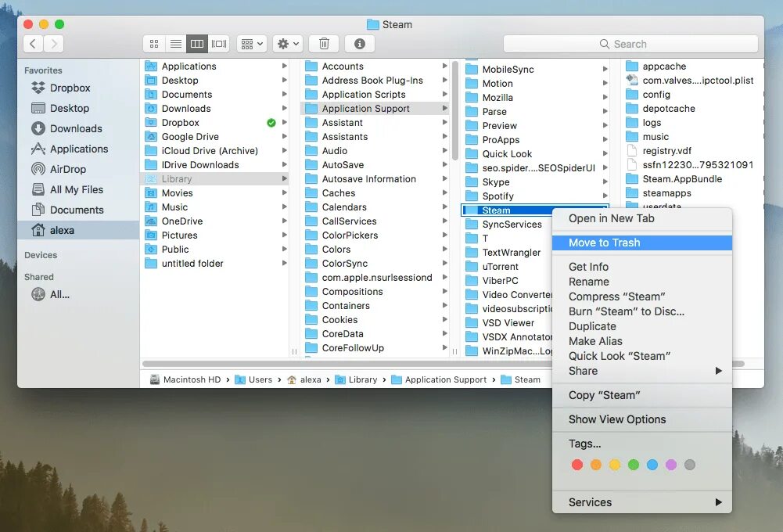
Task: Apply the purple tag color
Action: 670,465
